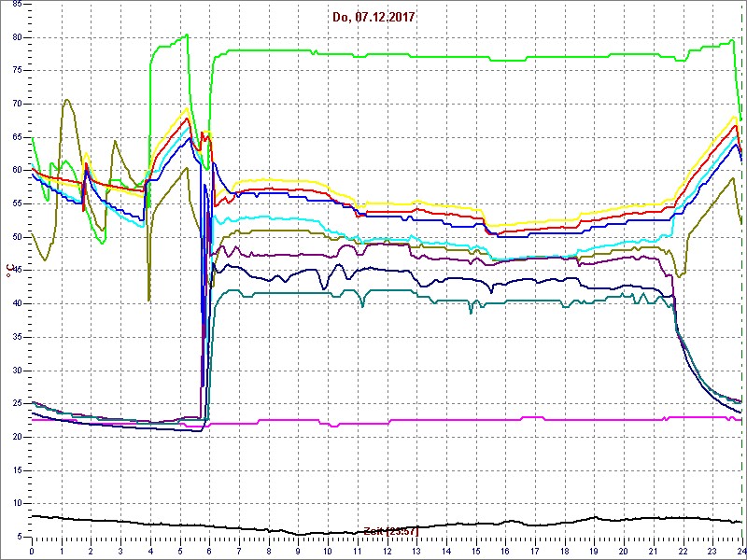
Task: Click the "Zeit [23:57]" time readout
Action: 390,530
